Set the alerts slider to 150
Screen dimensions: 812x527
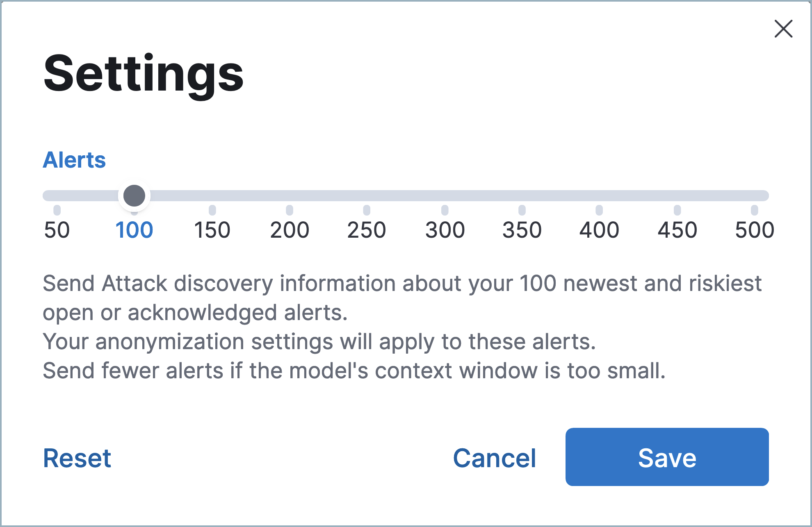(x=212, y=195)
